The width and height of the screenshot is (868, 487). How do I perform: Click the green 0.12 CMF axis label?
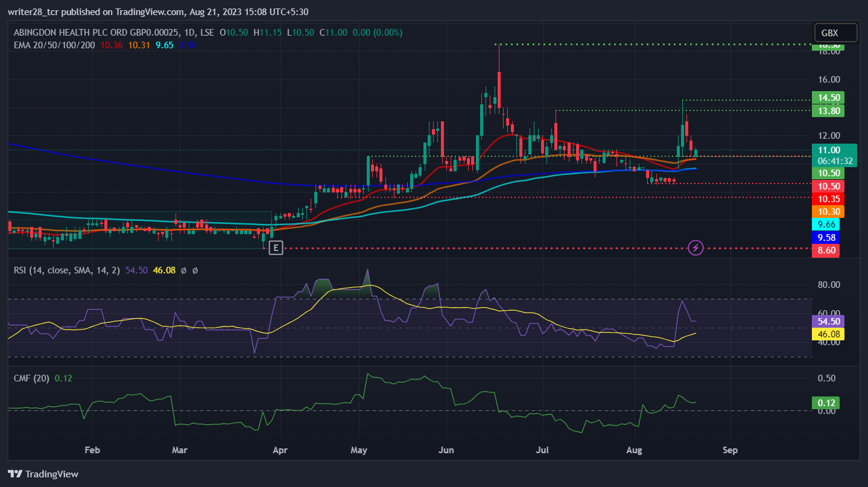(x=825, y=403)
